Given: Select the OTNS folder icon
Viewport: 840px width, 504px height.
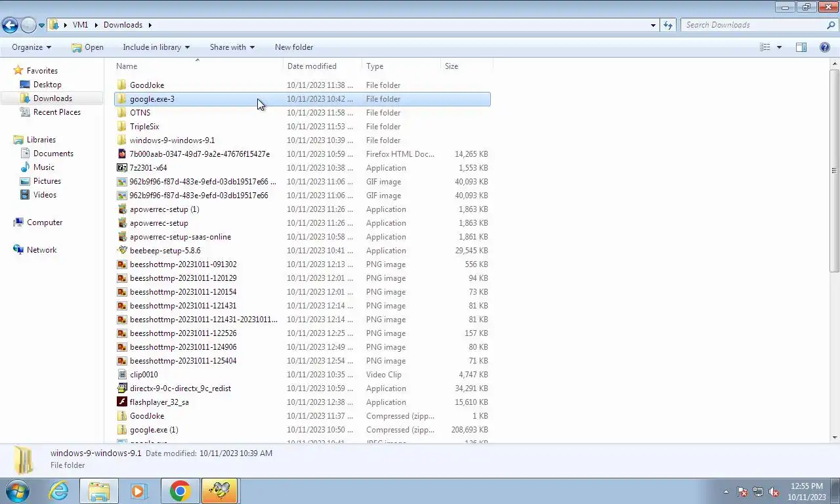Looking at the screenshot, I should (x=121, y=113).
